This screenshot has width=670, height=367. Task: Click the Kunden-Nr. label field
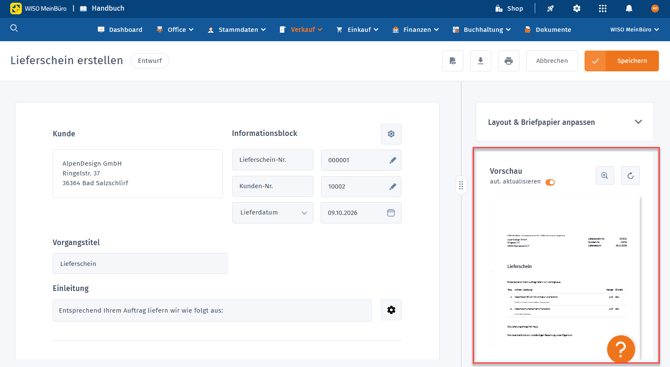click(273, 186)
